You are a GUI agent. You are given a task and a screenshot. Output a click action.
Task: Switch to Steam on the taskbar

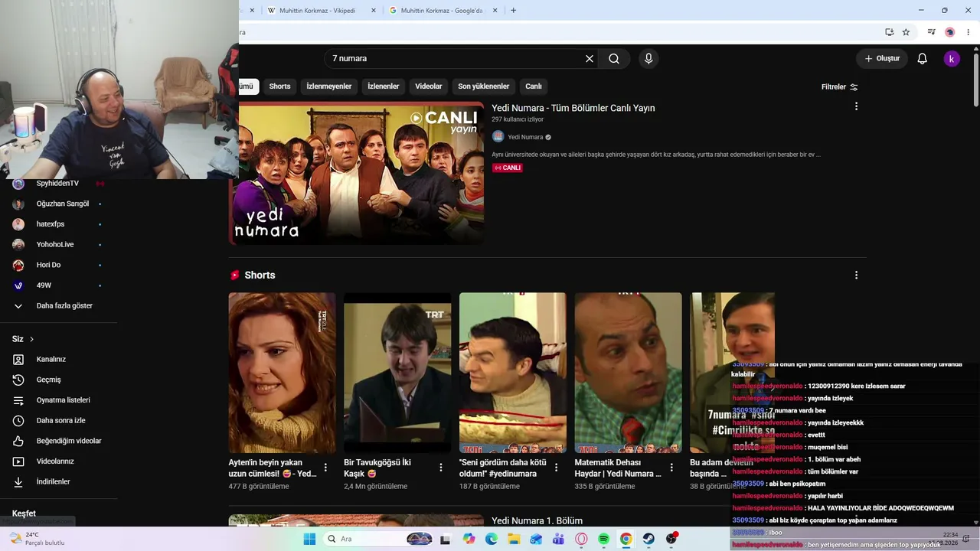pyautogui.click(x=648, y=539)
